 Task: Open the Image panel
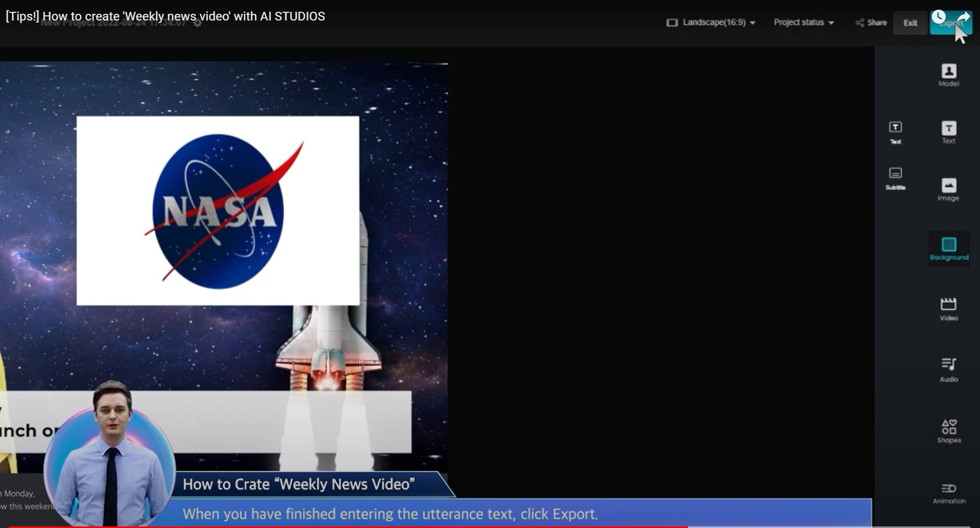coord(948,189)
